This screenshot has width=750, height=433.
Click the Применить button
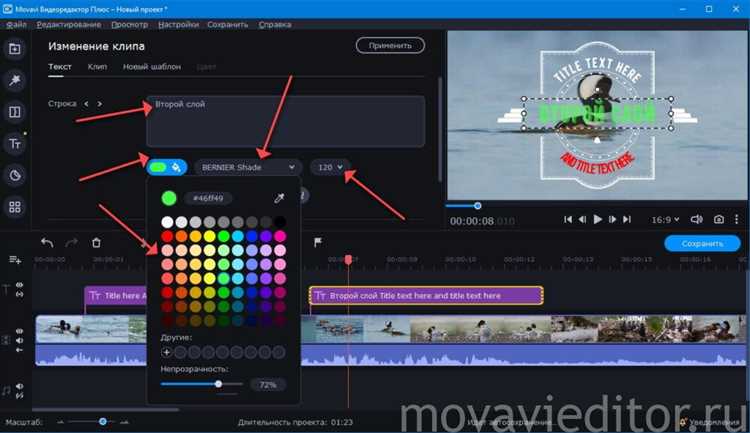point(390,45)
